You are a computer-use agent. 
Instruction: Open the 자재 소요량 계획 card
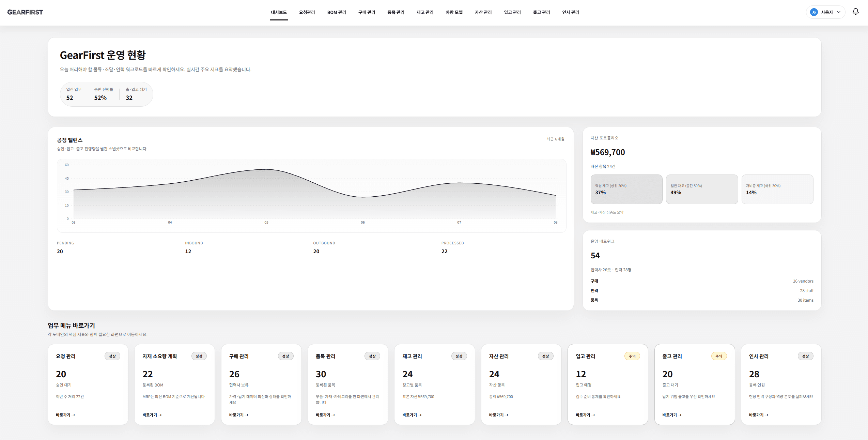[x=174, y=384]
